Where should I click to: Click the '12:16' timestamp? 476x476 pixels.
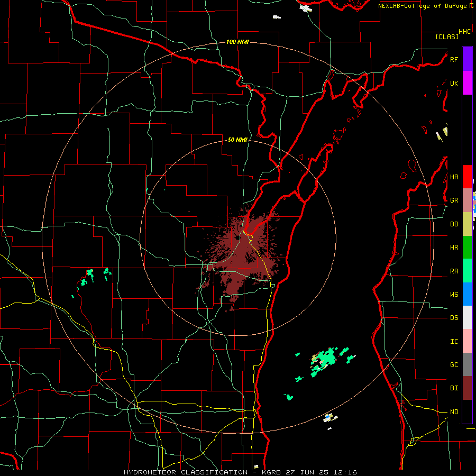[x=346, y=472]
